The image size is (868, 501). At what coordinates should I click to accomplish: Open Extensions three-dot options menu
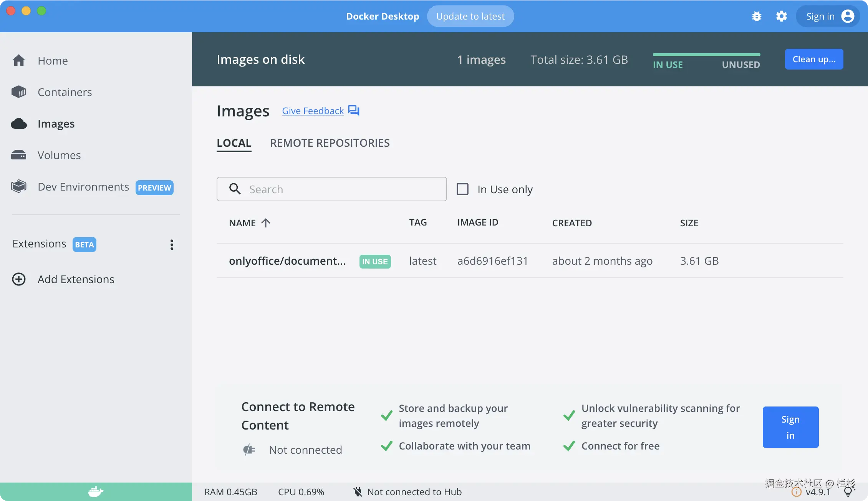(172, 245)
